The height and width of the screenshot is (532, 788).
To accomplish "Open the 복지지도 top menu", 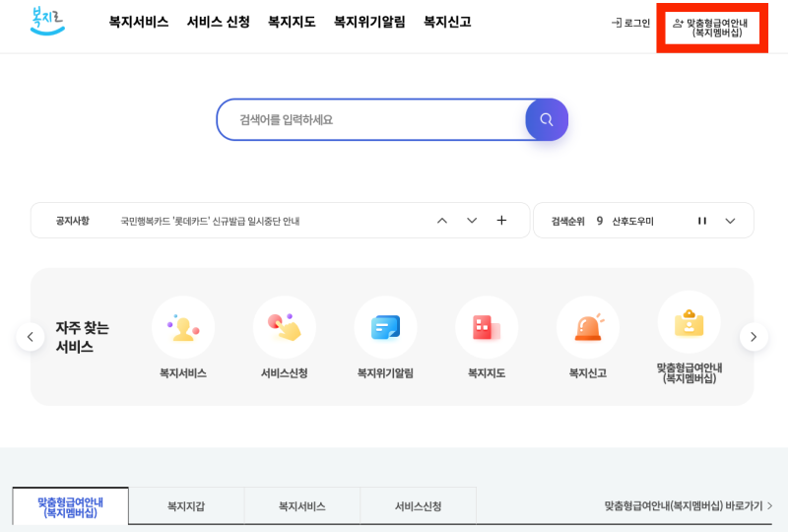I will point(292,22).
